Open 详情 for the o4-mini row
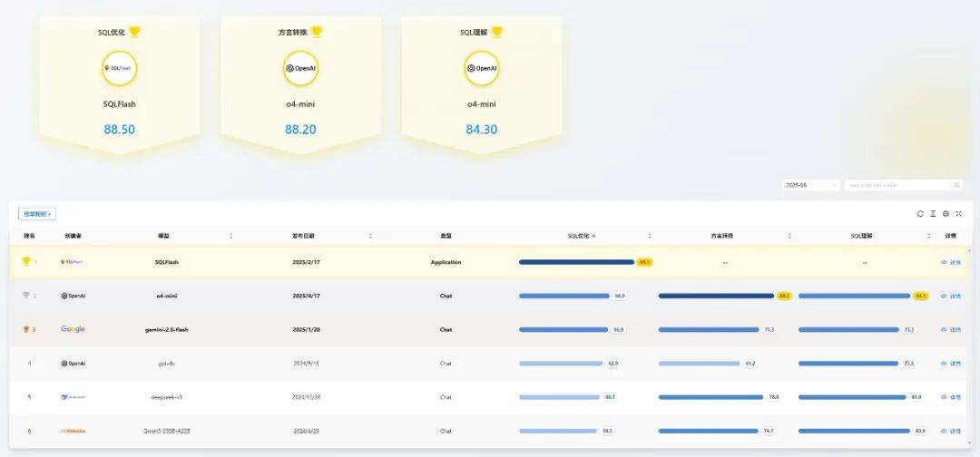This screenshot has width=980, height=457. [x=951, y=296]
